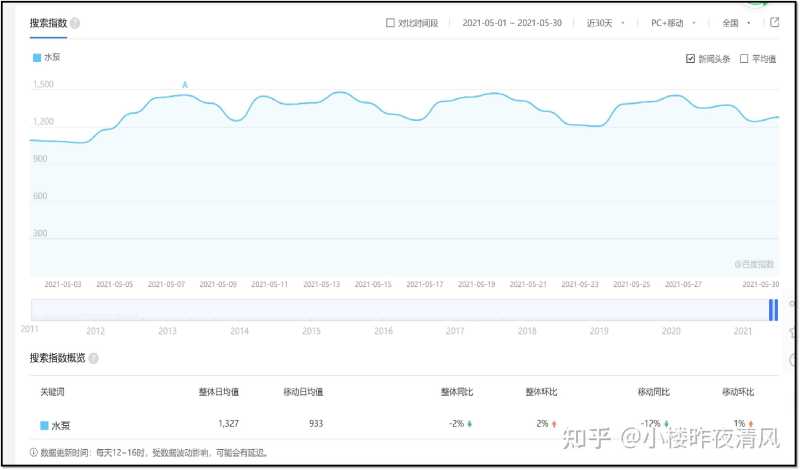Viewport: 800px width, 470px height.
Task: Click the 搜索指数概览 section heading
Action: coord(57,358)
